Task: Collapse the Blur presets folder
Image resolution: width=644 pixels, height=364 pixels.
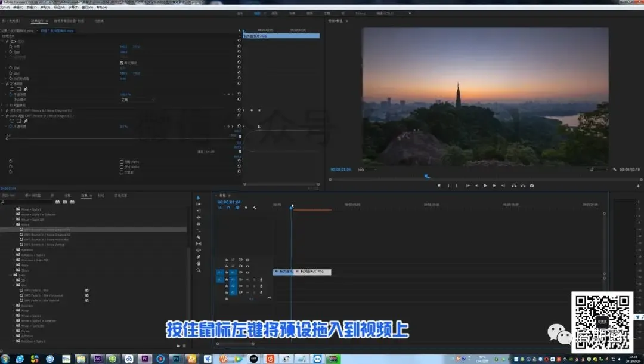Action: [x=14, y=285]
